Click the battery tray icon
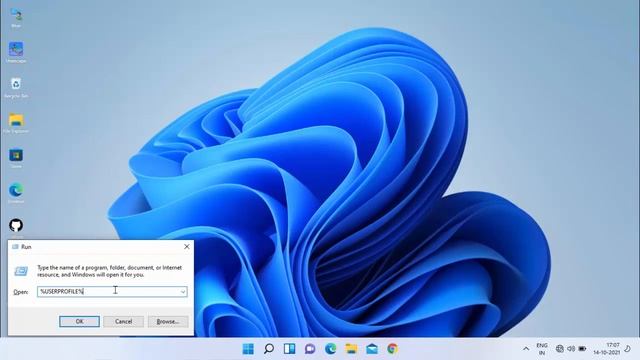The width and height of the screenshot is (640, 360). 582,349
